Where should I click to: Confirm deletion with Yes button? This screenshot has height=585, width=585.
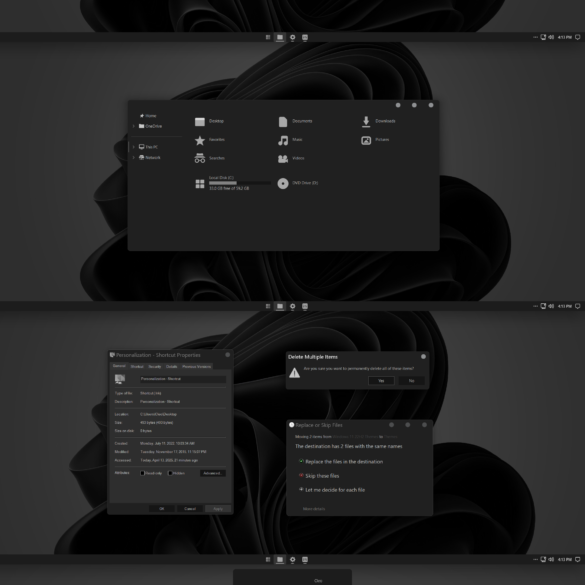click(x=381, y=381)
